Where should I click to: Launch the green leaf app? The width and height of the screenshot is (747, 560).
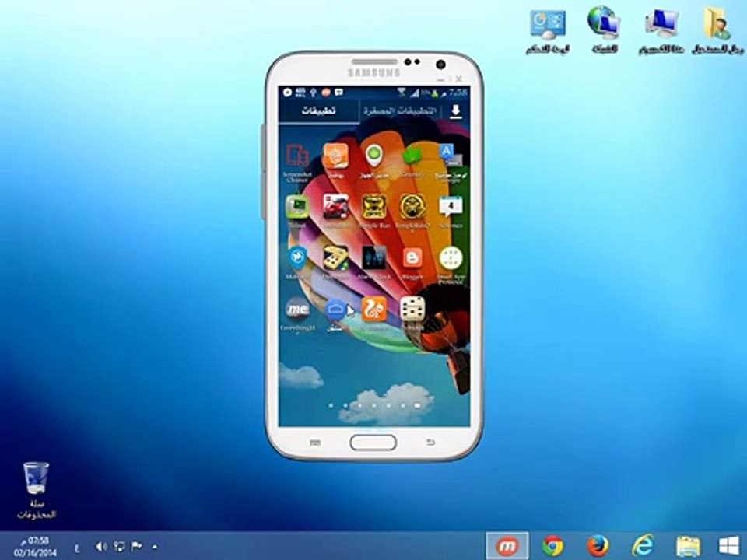point(412,156)
